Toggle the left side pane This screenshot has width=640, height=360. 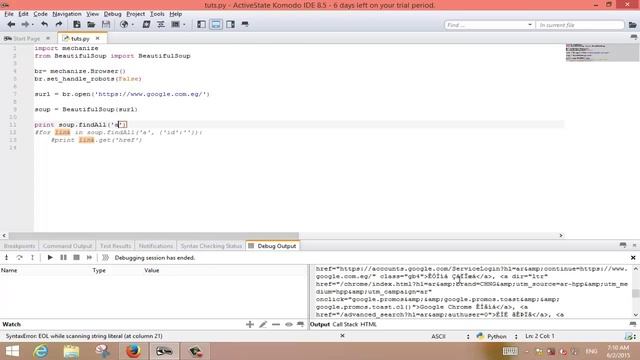[201, 24]
